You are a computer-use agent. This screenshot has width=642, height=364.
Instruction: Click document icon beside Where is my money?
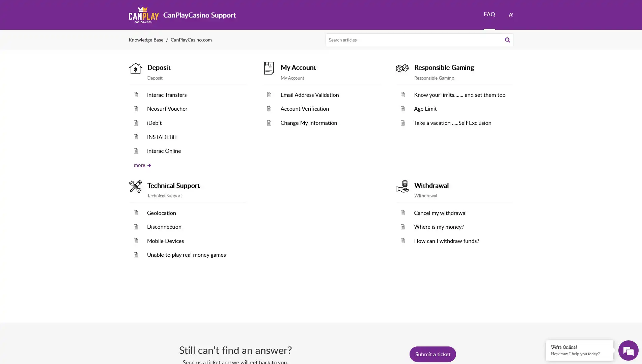point(403,227)
